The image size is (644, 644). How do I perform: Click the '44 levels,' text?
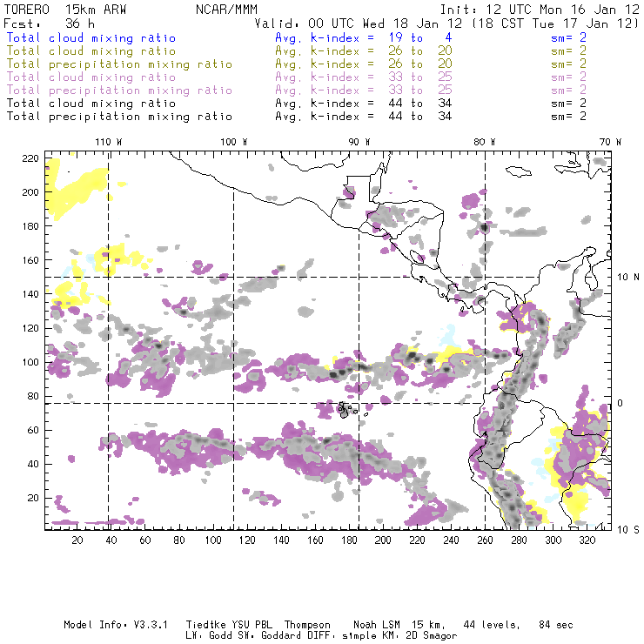pos(492,625)
